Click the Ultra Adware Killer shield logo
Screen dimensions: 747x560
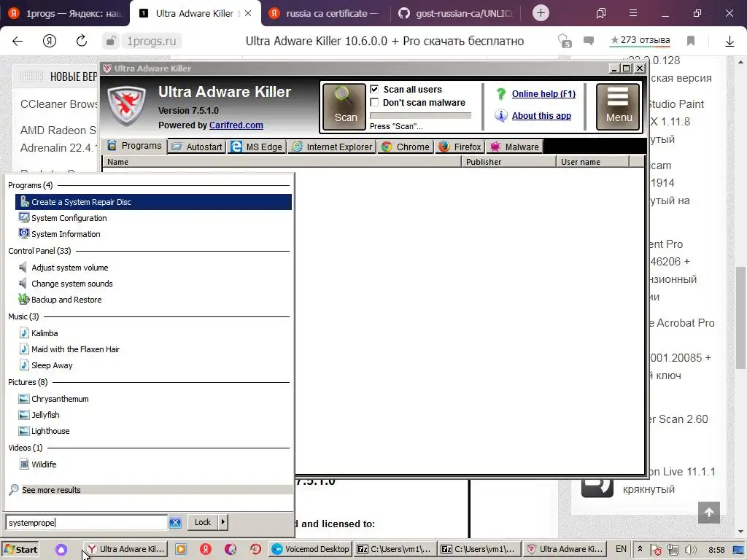[x=126, y=106]
